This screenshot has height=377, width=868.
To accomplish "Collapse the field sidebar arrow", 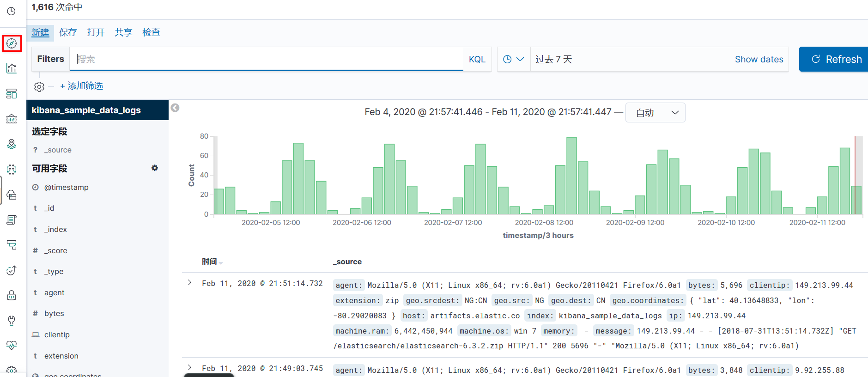I will [175, 108].
